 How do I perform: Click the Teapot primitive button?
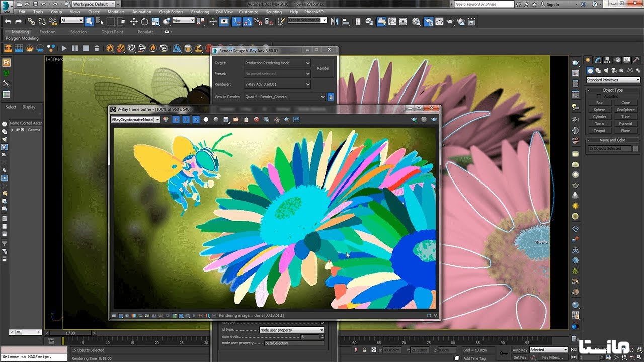tap(599, 131)
